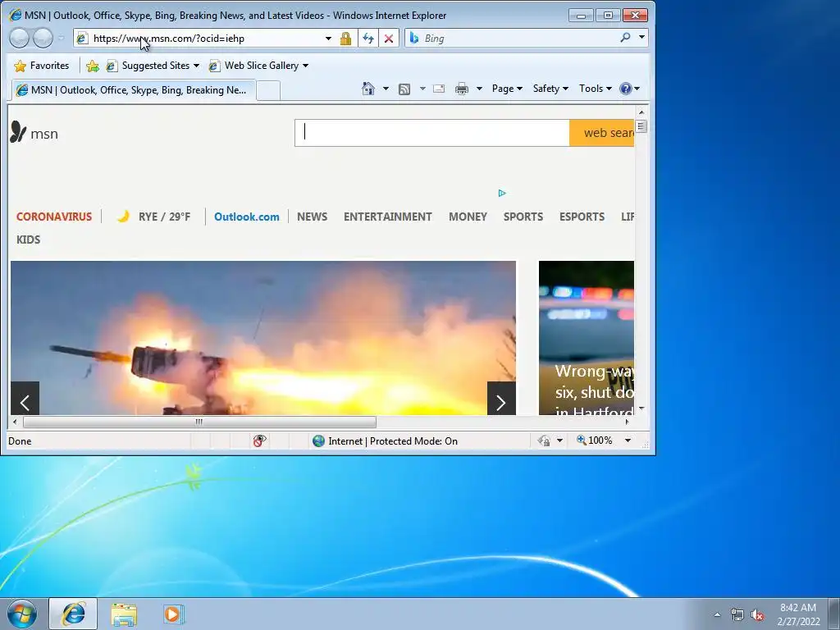Click the RSS Feeds icon
The width and height of the screenshot is (840, 630).
click(x=404, y=89)
